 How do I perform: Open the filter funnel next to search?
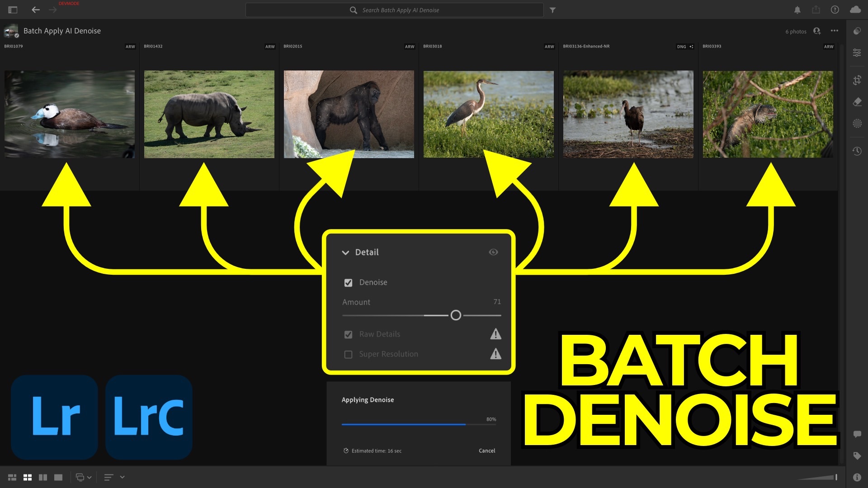(552, 10)
